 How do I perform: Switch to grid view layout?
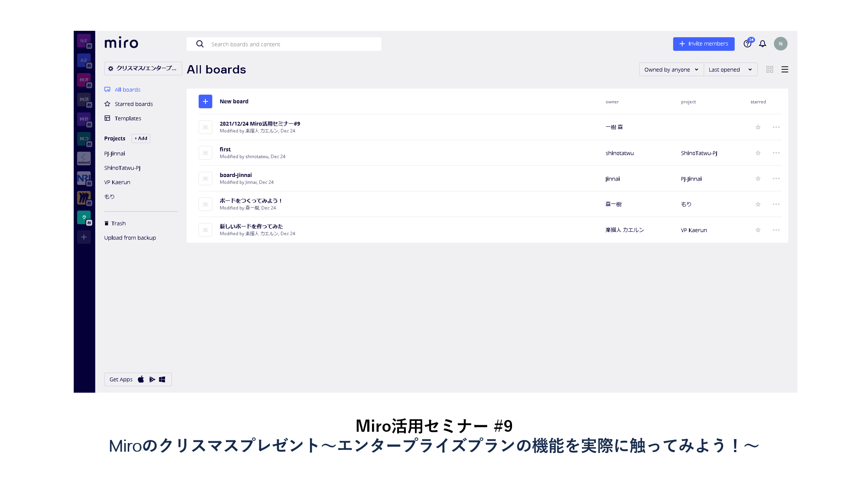tap(770, 69)
